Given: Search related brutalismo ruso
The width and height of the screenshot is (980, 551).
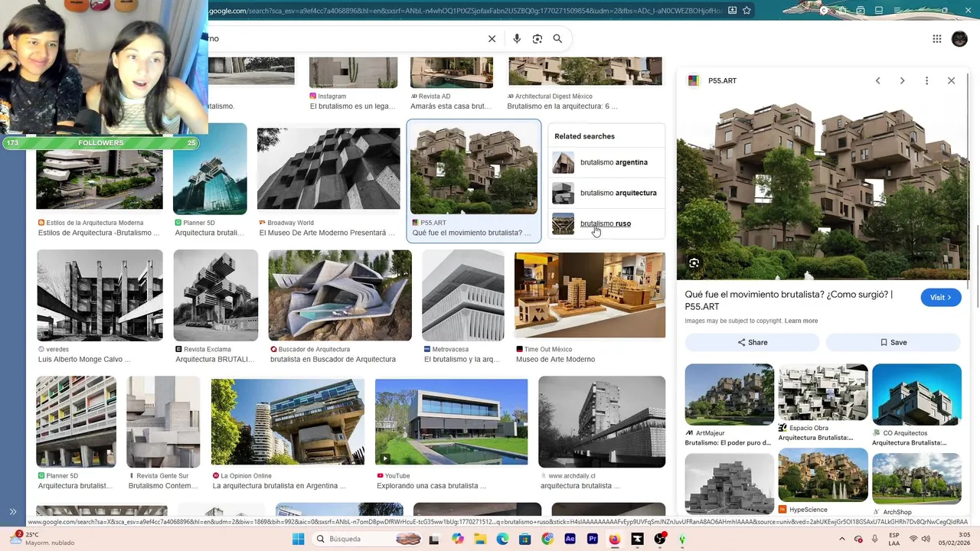Looking at the screenshot, I should coord(606,223).
